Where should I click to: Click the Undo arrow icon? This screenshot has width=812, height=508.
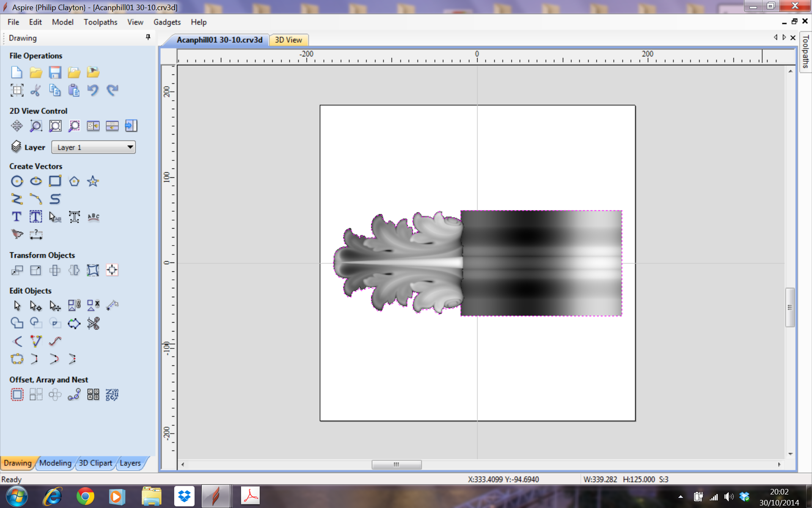93,90
